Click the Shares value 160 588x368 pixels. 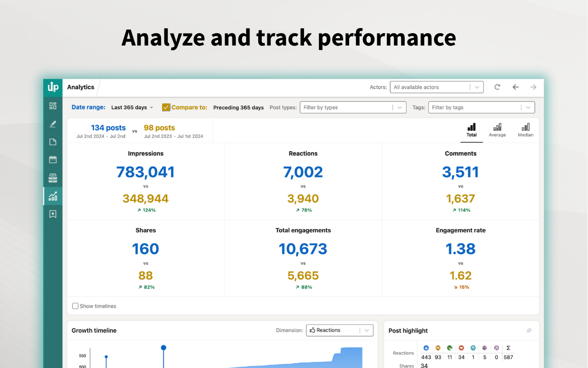tap(146, 249)
